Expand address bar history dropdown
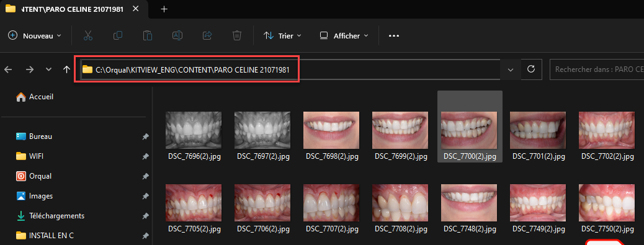This screenshot has width=644, height=245. point(511,69)
